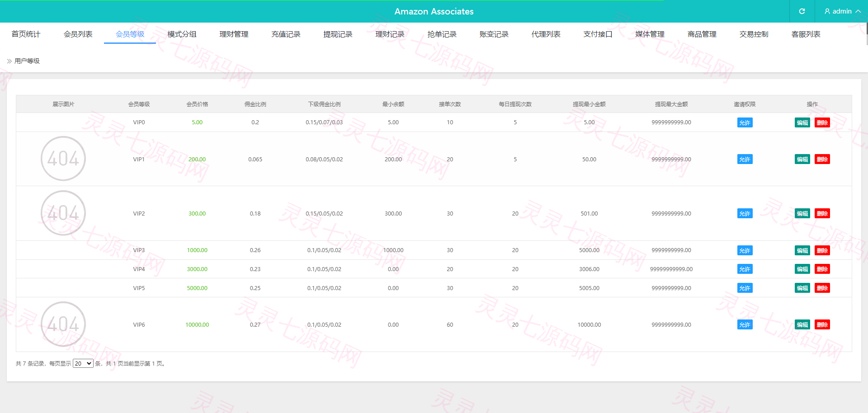Go to the 模式分组 tab
The height and width of the screenshot is (413, 868).
[x=182, y=34]
